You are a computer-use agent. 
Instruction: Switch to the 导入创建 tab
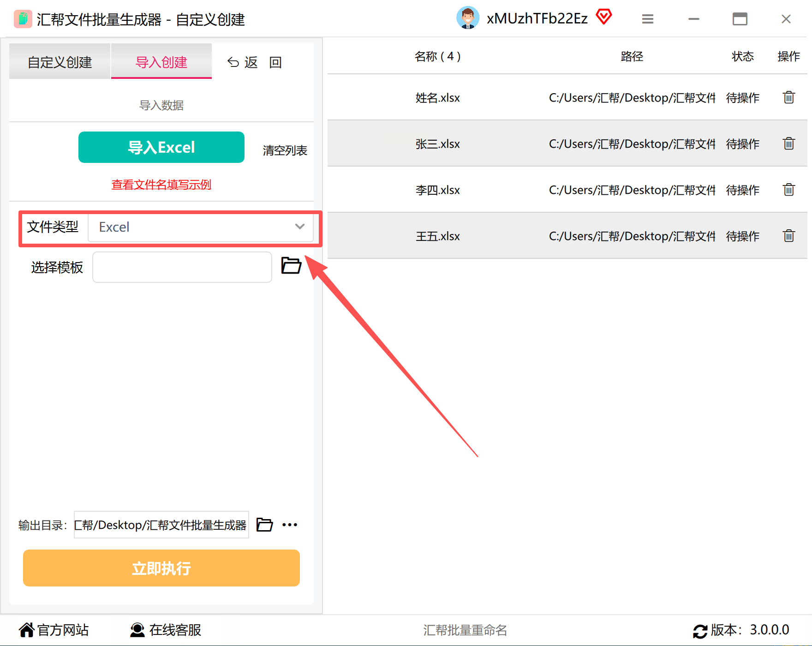[161, 62]
